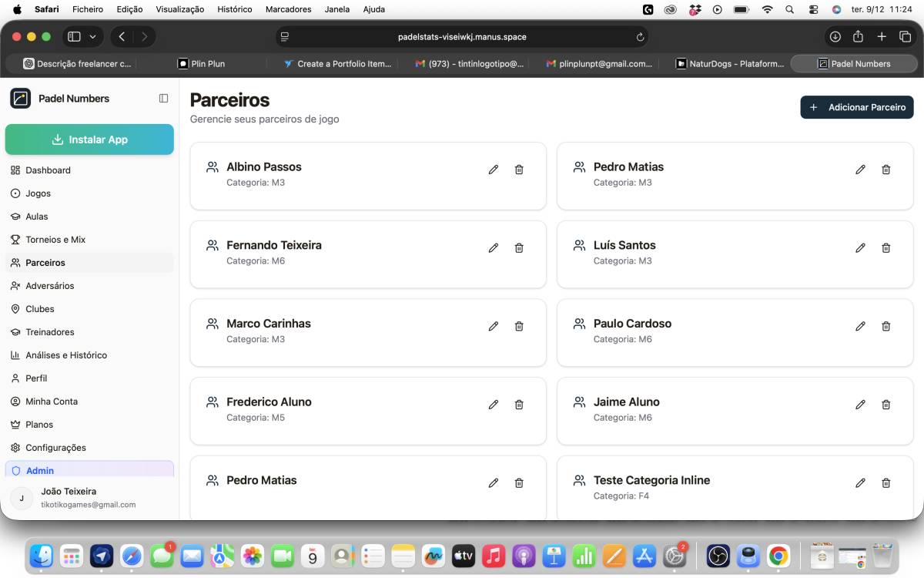
Task: Click the address bar URL field
Action: click(462, 36)
